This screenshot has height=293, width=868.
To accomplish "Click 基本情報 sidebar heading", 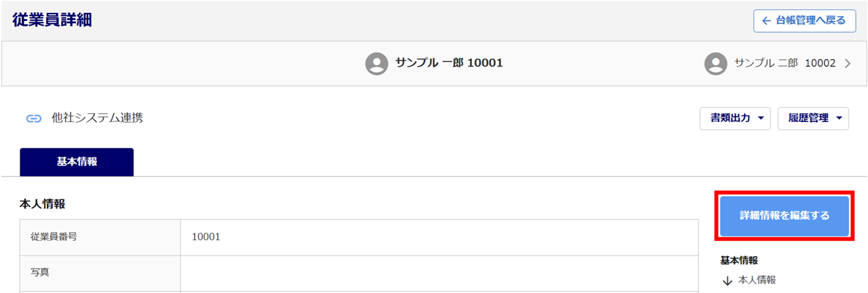I will [739, 260].
